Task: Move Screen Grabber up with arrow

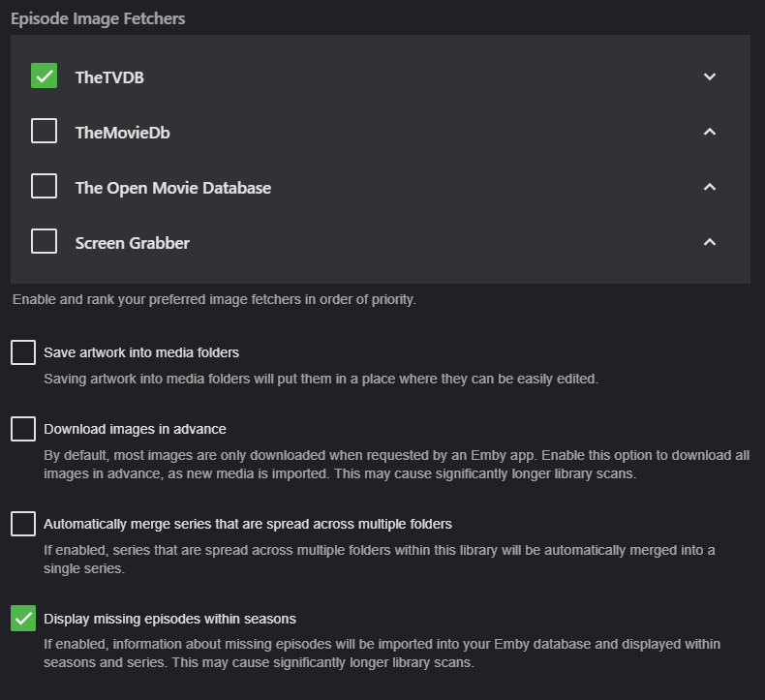Action: coord(710,242)
